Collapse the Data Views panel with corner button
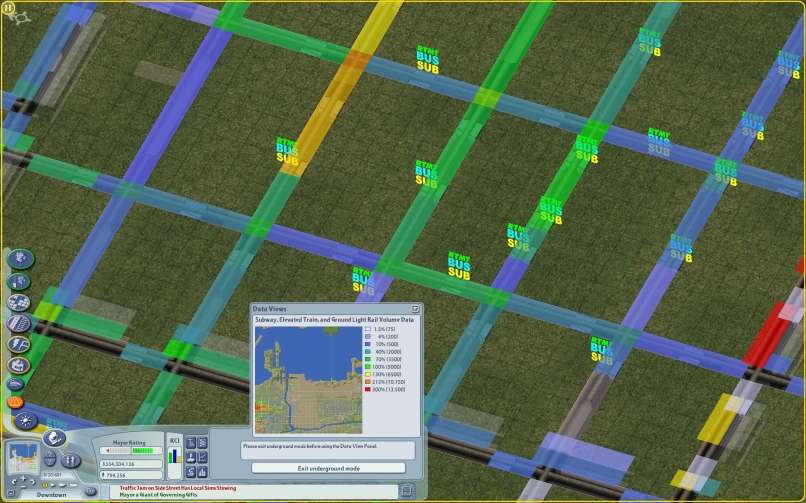The height and width of the screenshot is (503, 806). (x=415, y=308)
